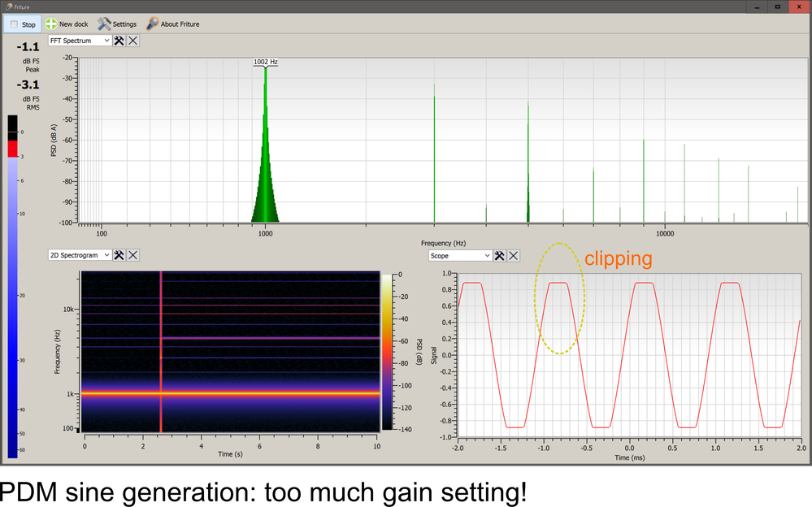Open the Settings tools icon in the toolbar
Viewport: 812px width, 507px height.
pos(105,24)
